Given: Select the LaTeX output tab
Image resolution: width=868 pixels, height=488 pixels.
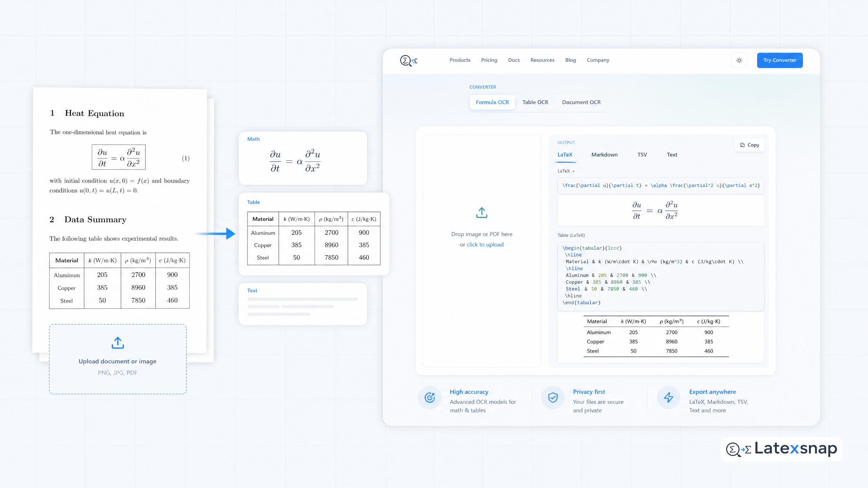Looking at the screenshot, I should click(x=565, y=155).
